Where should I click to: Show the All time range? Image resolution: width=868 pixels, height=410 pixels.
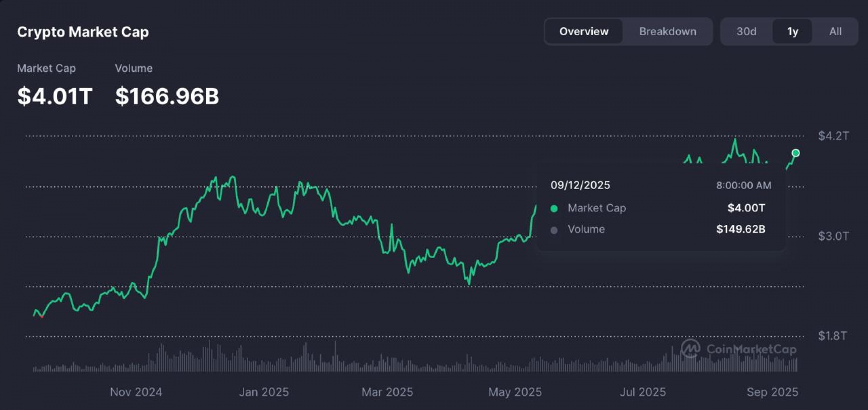click(835, 32)
